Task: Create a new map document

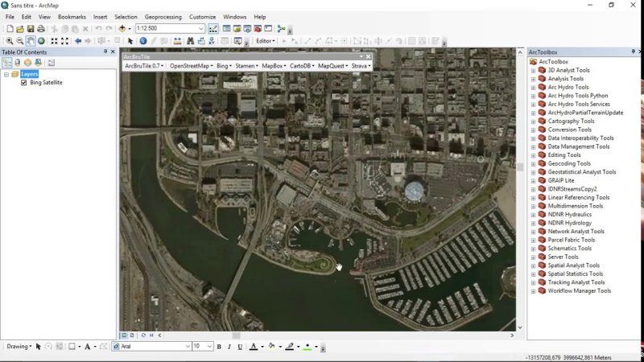Action: [10, 29]
